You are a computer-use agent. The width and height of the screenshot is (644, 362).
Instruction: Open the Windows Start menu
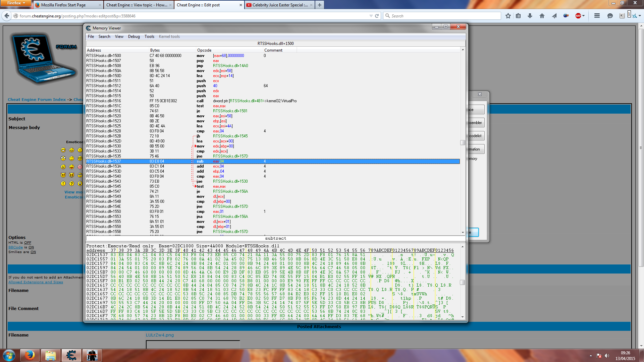click(9, 355)
